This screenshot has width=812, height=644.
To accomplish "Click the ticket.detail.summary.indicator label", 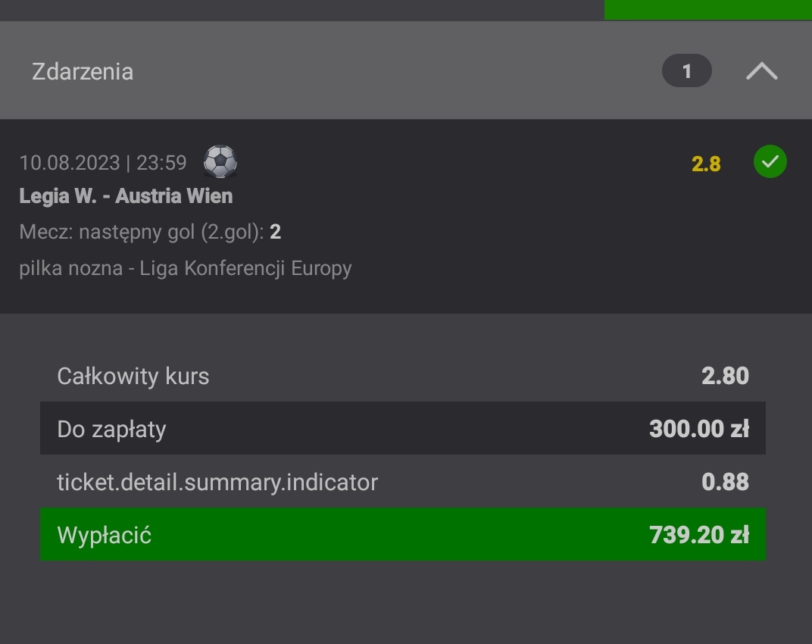I will click(217, 482).
